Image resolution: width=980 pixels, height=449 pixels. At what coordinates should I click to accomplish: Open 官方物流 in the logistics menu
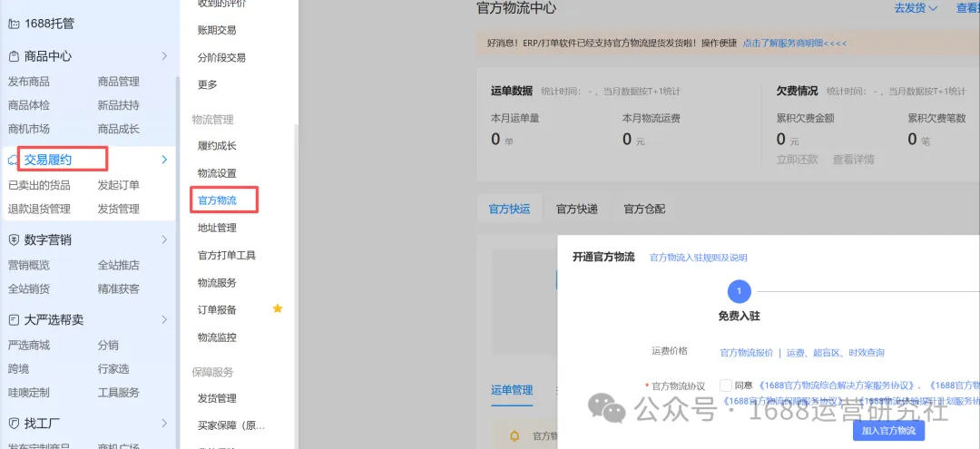[x=218, y=200]
